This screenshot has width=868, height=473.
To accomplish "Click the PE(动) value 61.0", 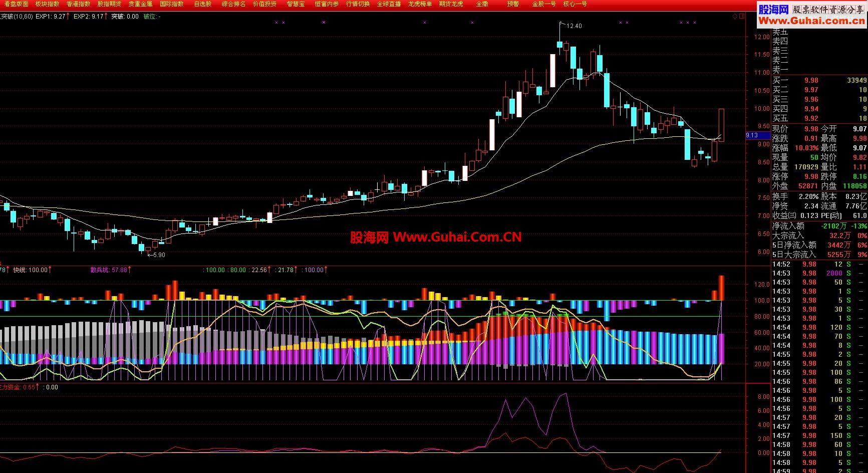I will [859, 215].
